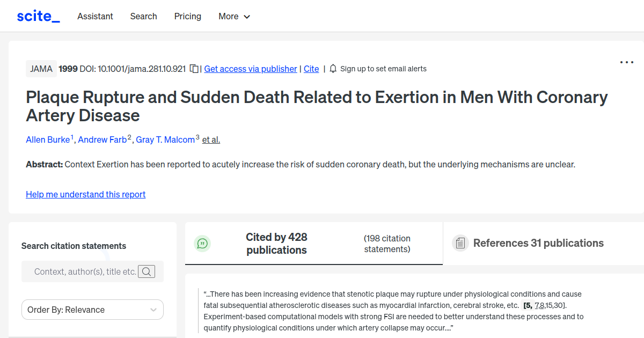Open author profile of Allen Burke

[x=47, y=139]
